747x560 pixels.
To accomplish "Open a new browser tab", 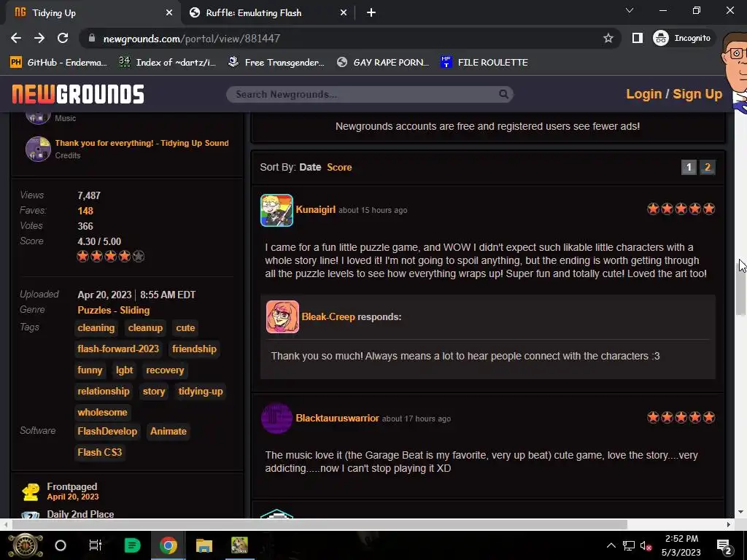I will (371, 13).
